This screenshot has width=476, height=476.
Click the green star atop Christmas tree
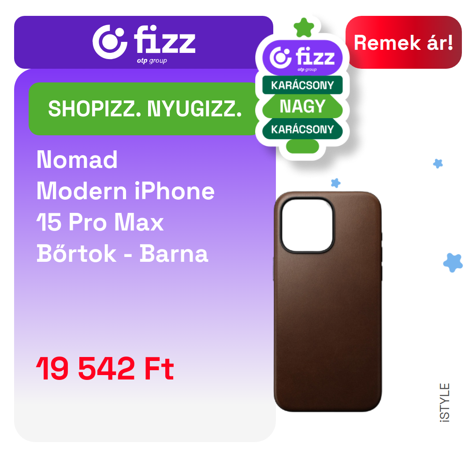304,28
